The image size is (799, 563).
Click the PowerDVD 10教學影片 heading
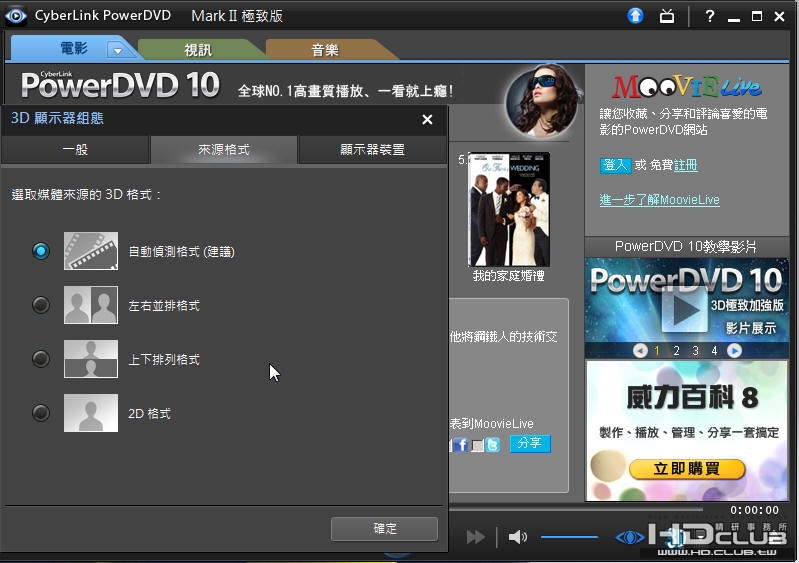685,247
